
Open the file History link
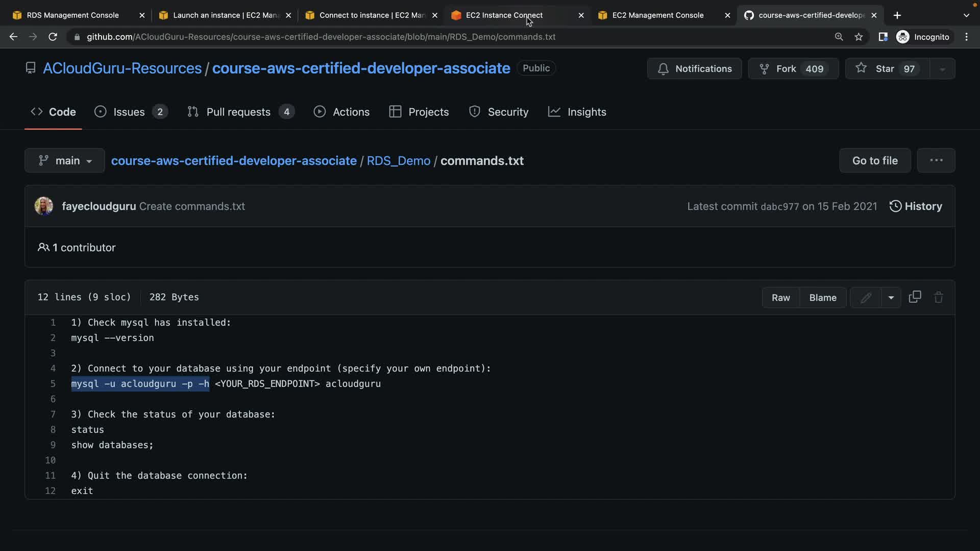[916, 206]
